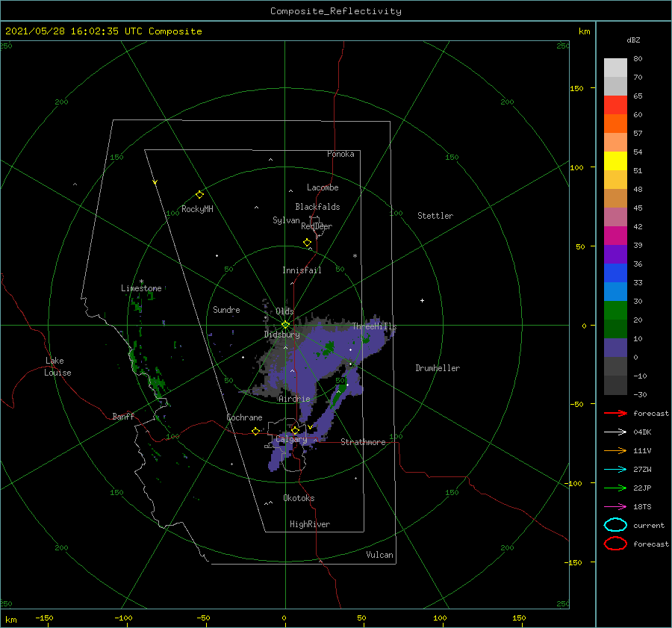Click the Sylvan label

click(x=286, y=220)
